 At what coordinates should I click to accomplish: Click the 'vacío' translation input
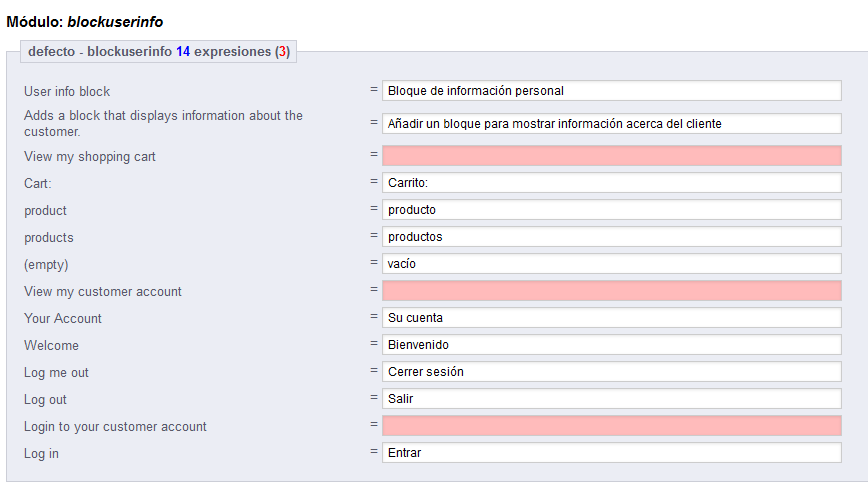[611, 264]
